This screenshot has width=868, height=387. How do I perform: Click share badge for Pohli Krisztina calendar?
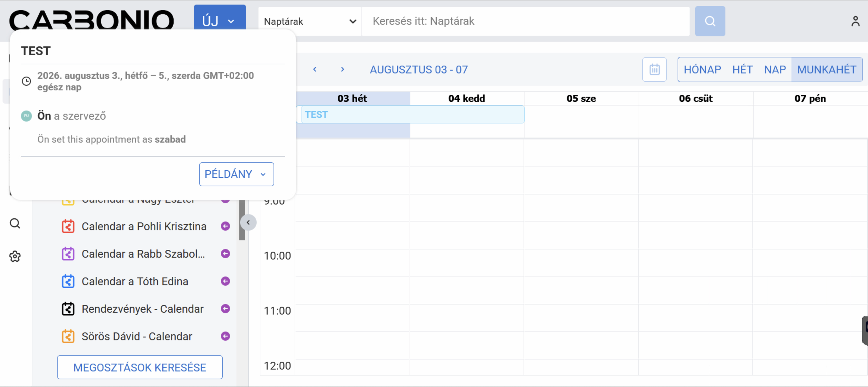[x=225, y=226]
